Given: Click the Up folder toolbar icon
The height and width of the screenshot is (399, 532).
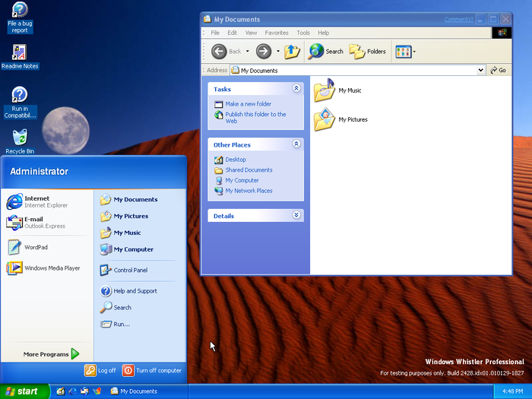Looking at the screenshot, I should (x=292, y=52).
